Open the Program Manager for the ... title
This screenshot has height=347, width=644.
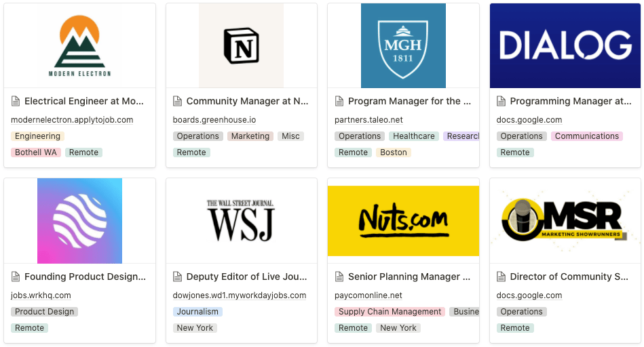pyautogui.click(x=409, y=101)
